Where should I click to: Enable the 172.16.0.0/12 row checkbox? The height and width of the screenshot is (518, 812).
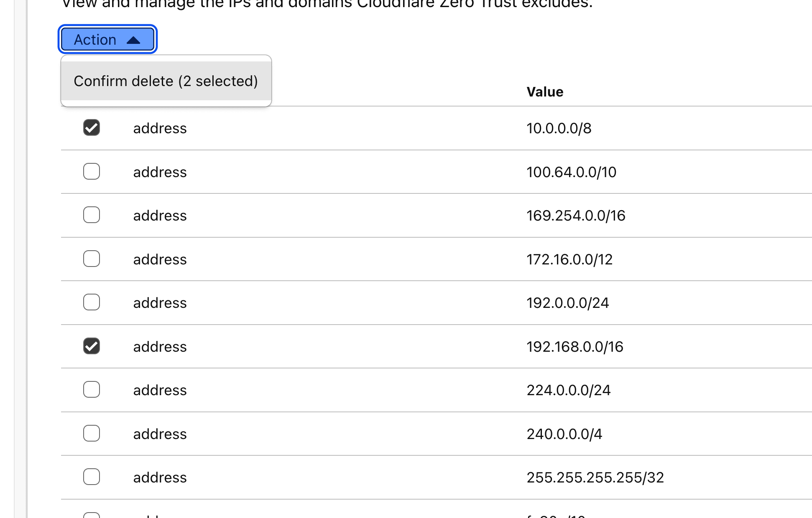pos(92,259)
